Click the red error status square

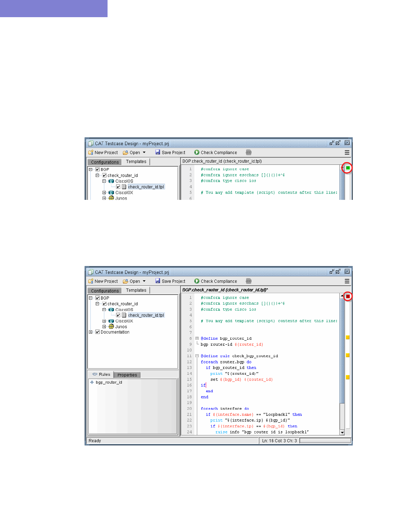348,296
